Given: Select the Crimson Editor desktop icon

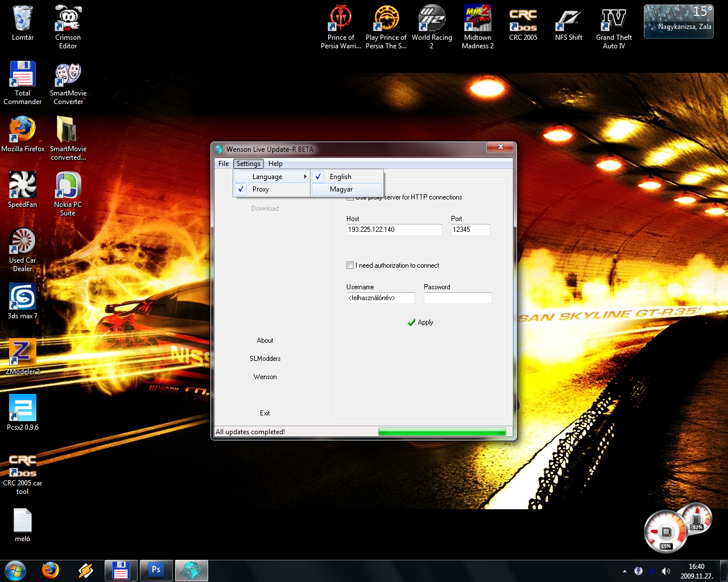Looking at the screenshot, I should (x=68, y=27).
